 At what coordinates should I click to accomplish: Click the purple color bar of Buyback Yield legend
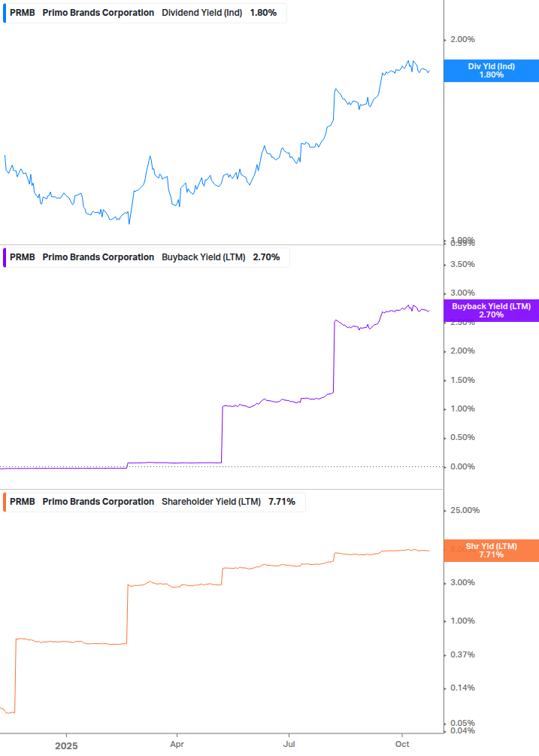[x=5, y=257]
